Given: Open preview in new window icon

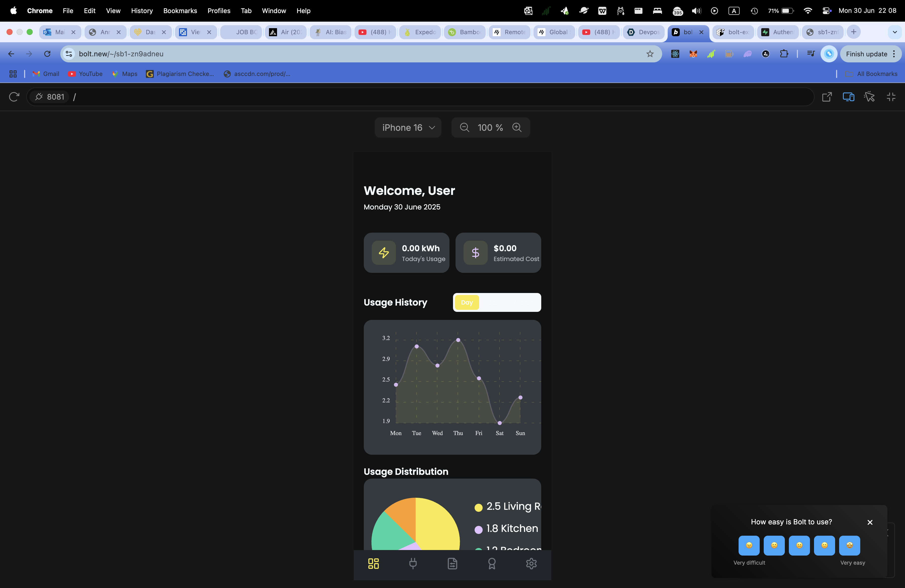Looking at the screenshot, I should pos(827,97).
